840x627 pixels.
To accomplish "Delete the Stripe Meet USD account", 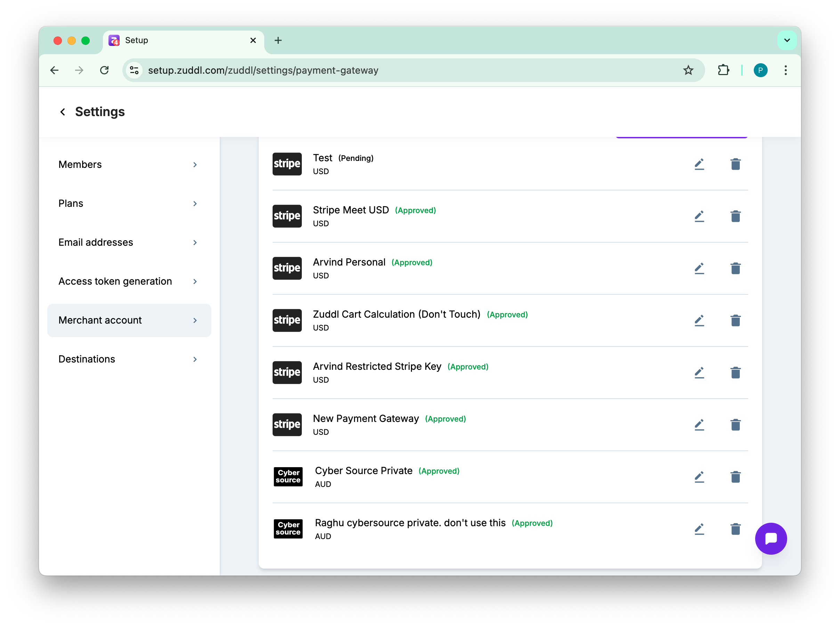I will (735, 216).
